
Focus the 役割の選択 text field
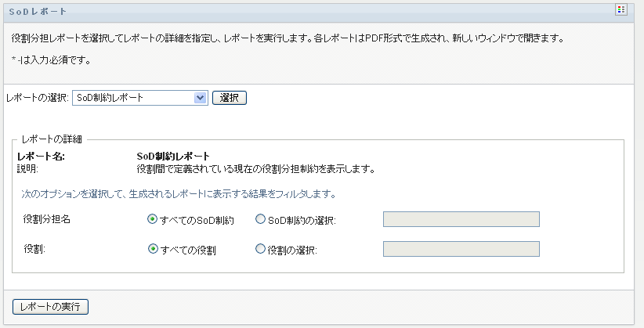click(461, 249)
